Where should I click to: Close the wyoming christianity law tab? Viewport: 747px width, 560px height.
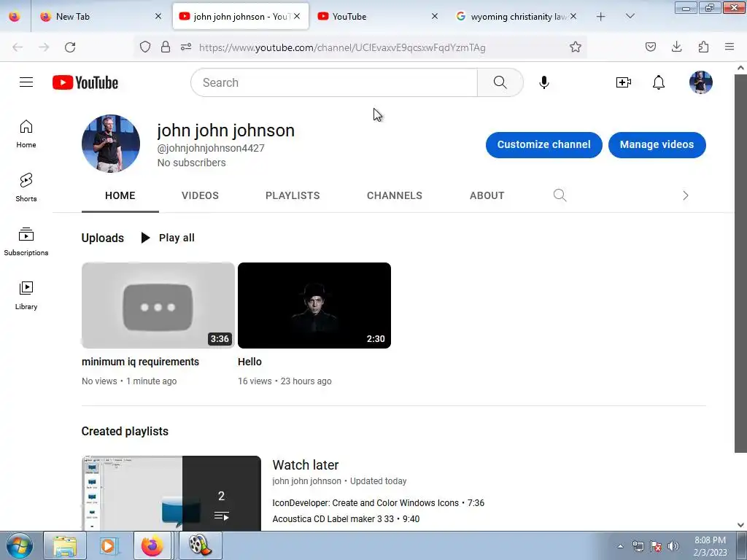tap(573, 17)
